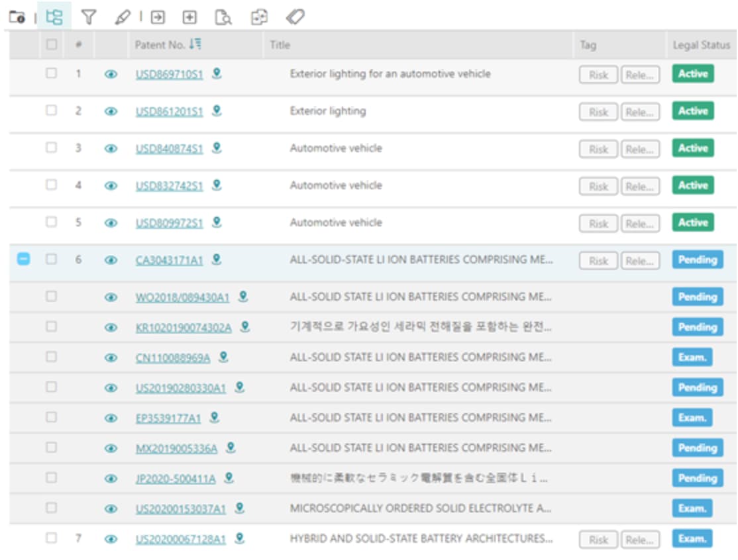
Task: Open patent link KR1020190074302A
Action: (x=184, y=327)
